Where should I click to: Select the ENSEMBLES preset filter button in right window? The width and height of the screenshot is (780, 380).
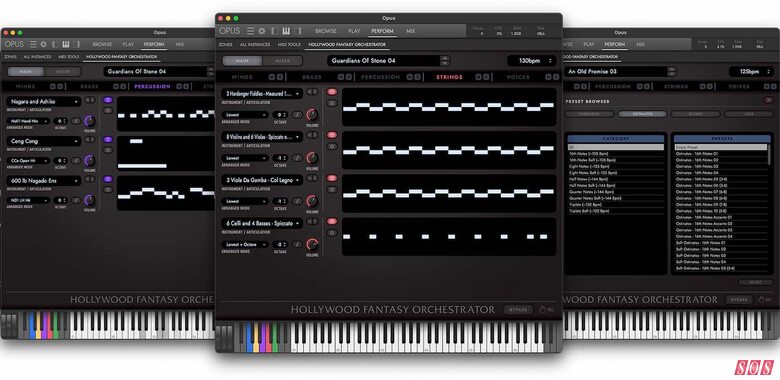(589, 114)
